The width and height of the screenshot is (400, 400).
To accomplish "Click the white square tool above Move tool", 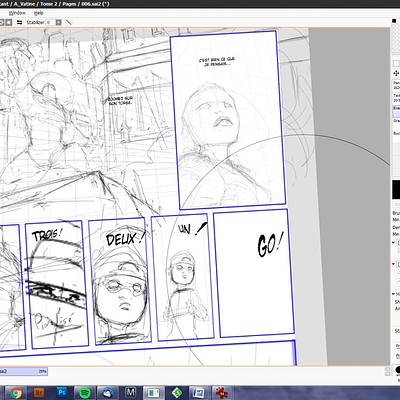I will click(396, 63).
